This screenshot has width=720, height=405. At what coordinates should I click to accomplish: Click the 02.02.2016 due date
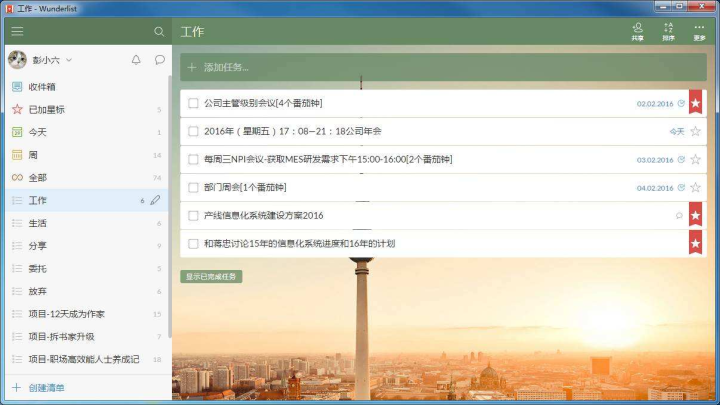[655, 104]
